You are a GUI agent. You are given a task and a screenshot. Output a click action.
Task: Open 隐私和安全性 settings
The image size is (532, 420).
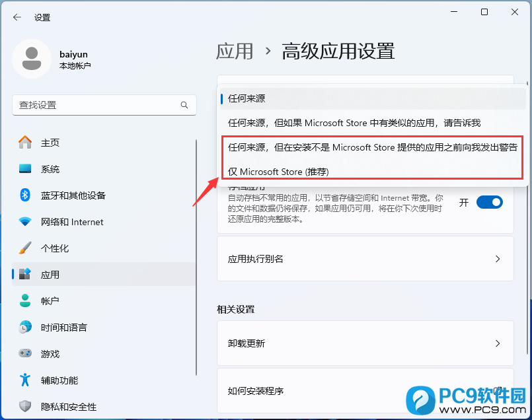point(104,406)
